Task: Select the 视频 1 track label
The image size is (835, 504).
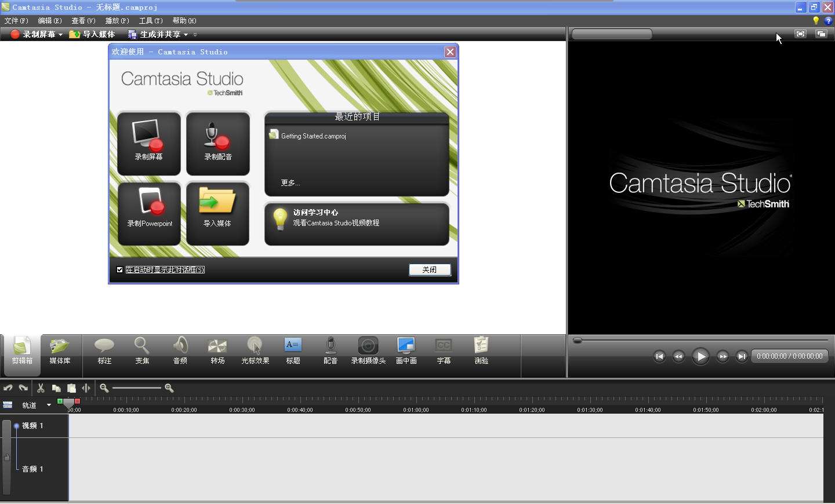Action: [x=32, y=426]
